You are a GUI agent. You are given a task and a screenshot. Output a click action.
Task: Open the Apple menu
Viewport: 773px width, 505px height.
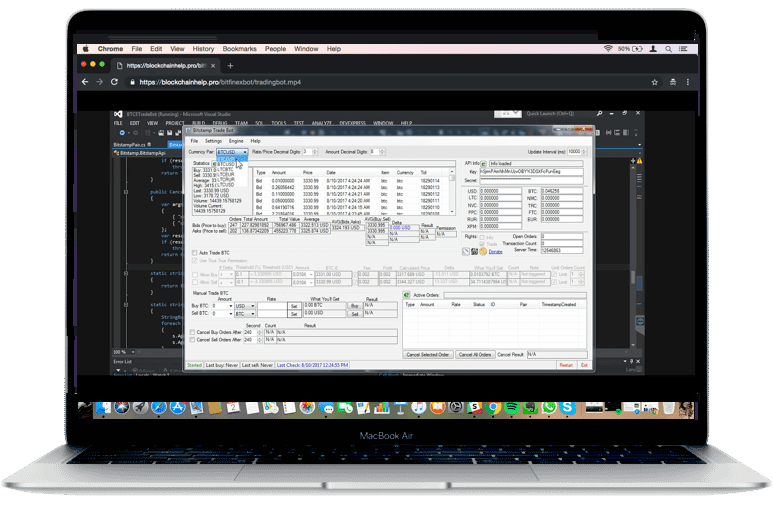click(x=86, y=49)
